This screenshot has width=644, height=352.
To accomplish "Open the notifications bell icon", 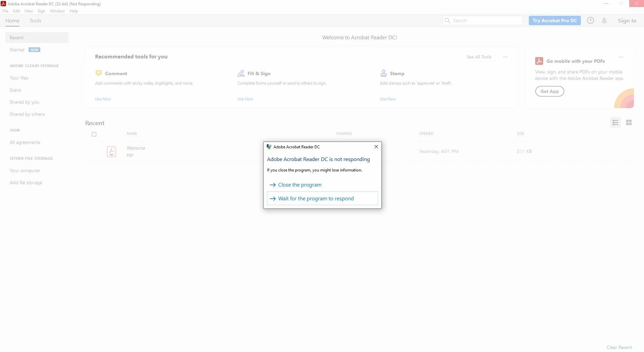I will click(604, 20).
